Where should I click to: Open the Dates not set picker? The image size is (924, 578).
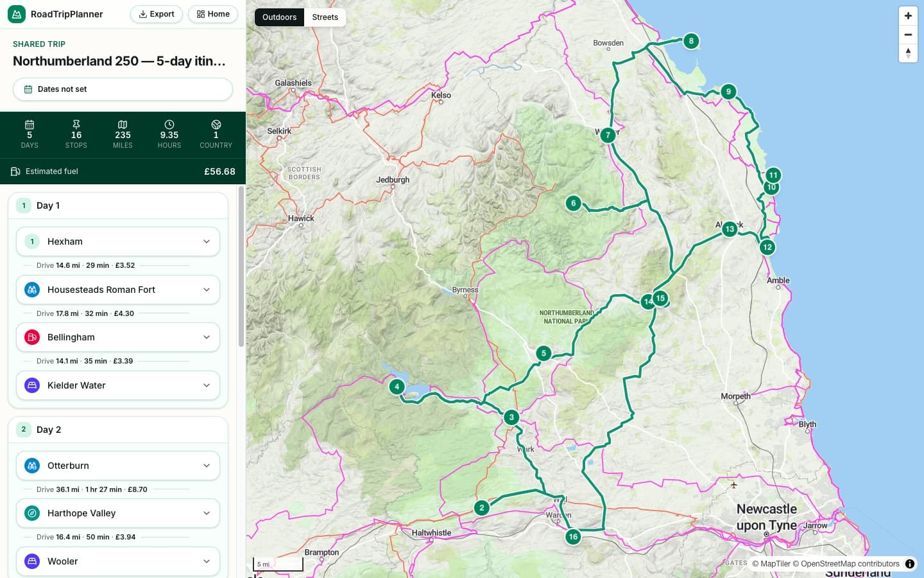pos(123,89)
